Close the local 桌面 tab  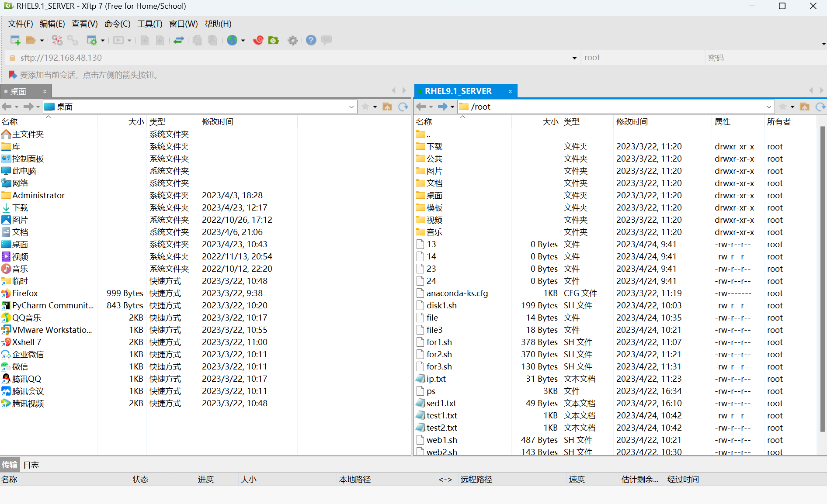coord(45,92)
